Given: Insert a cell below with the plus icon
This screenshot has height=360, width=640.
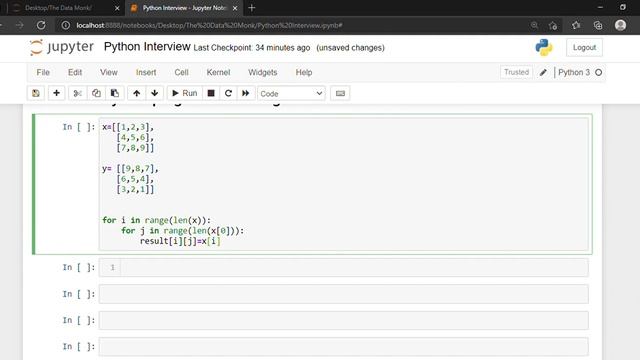Looking at the screenshot, I should 56,93.
